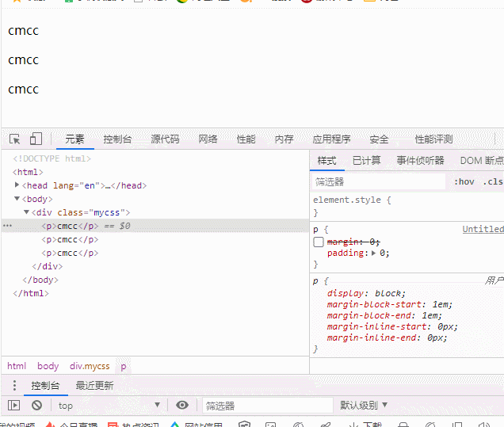504x427 pixels.
Task: Open the console drawer three-dot menu
Action: pos(14,385)
